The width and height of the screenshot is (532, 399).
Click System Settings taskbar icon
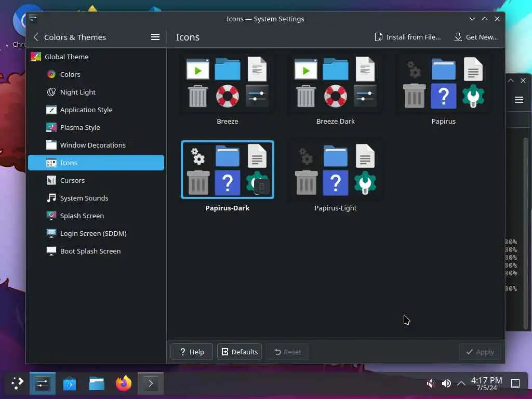(43, 383)
